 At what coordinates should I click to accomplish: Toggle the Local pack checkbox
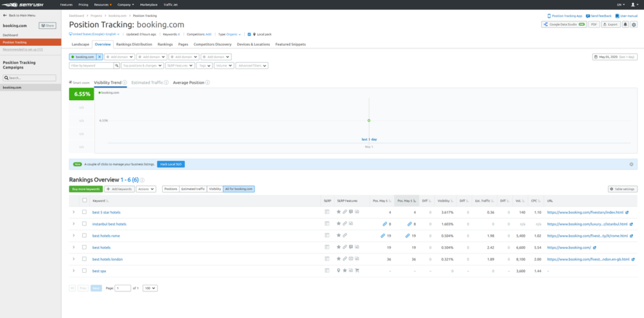click(249, 34)
